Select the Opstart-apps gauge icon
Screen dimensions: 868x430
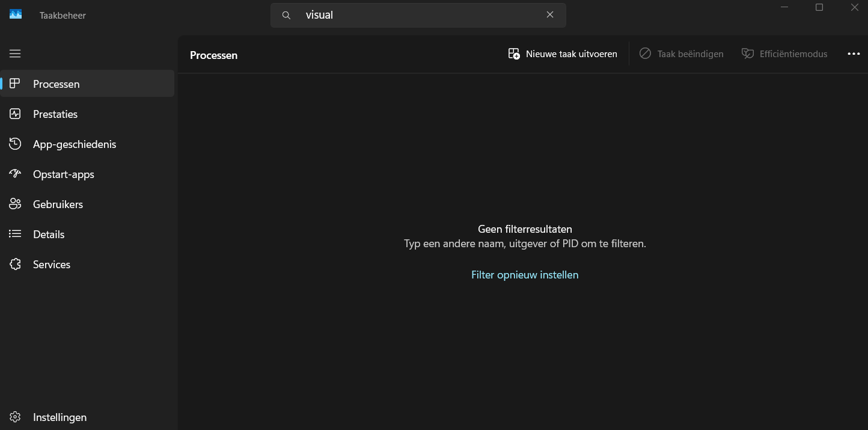(15, 174)
